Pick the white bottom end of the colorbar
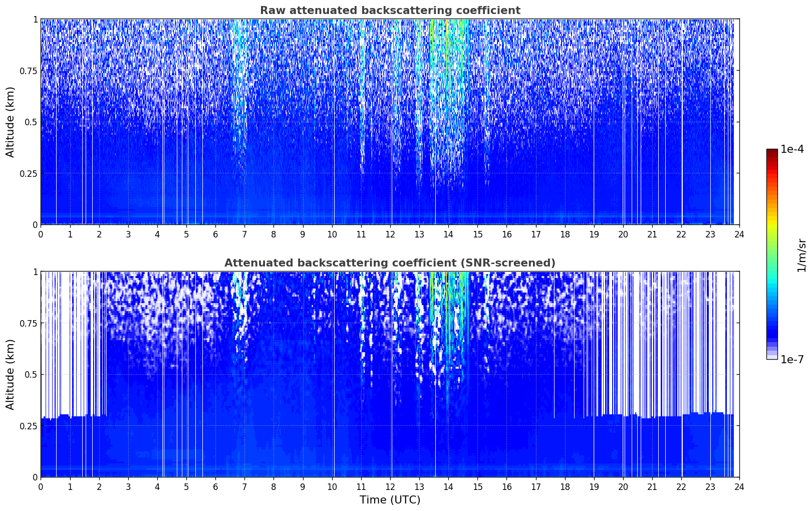 [772, 357]
